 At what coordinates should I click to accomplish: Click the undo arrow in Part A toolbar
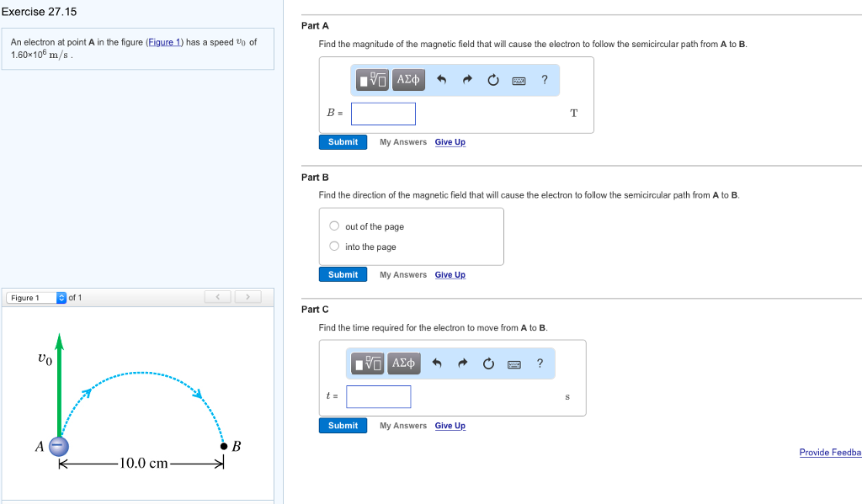click(441, 80)
